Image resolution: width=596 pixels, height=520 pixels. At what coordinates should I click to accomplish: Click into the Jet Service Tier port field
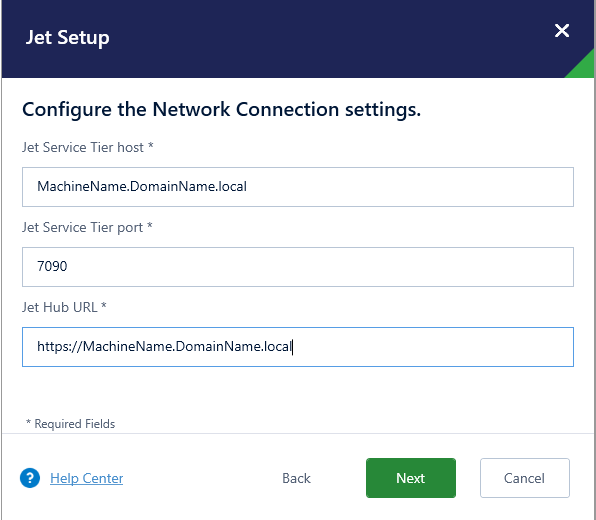[x=298, y=267]
